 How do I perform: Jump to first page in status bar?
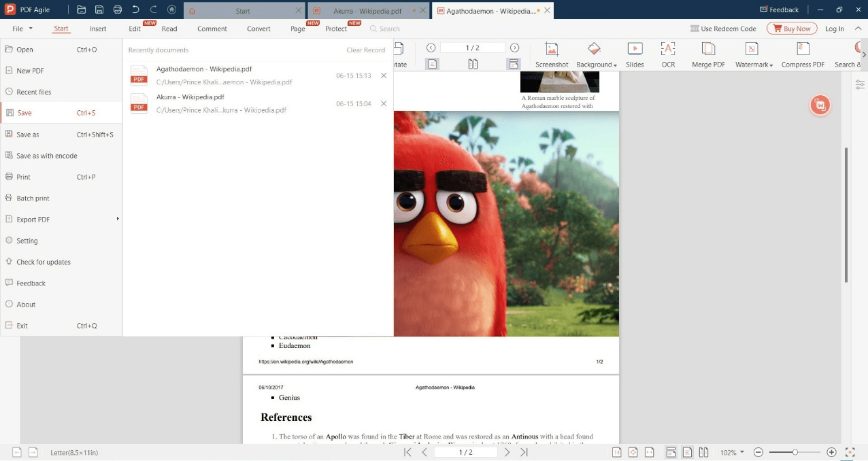[407, 452]
